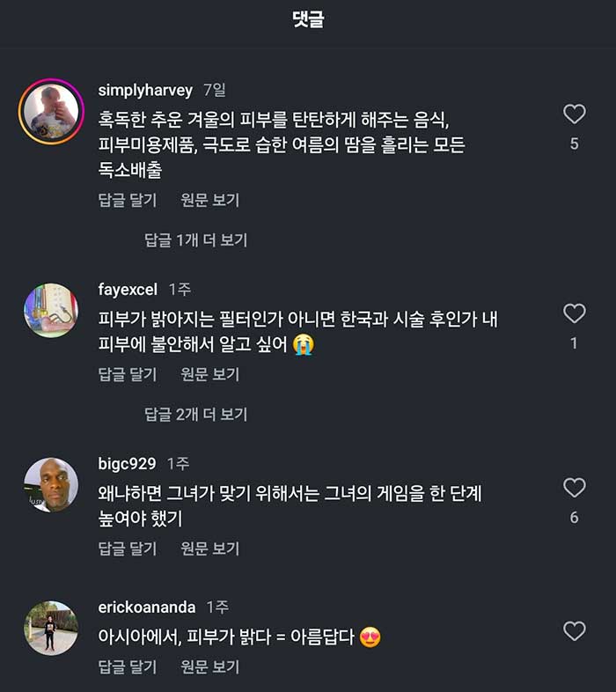This screenshot has height=692, width=616.
Task: Like simplyharvey's comment with the heart
Action: [574, 114]
